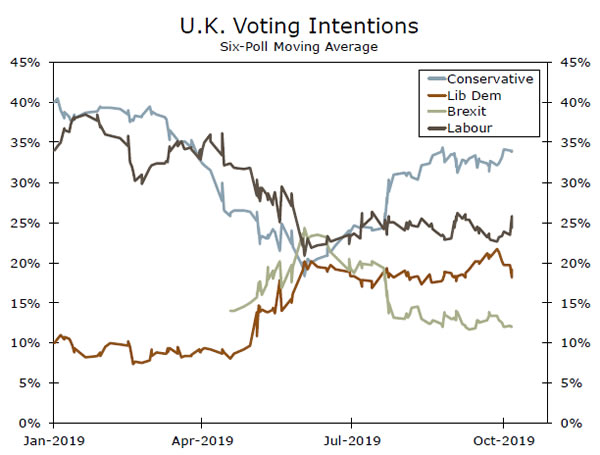Click the Labour legend color swatch

click(x=432, y=127)
